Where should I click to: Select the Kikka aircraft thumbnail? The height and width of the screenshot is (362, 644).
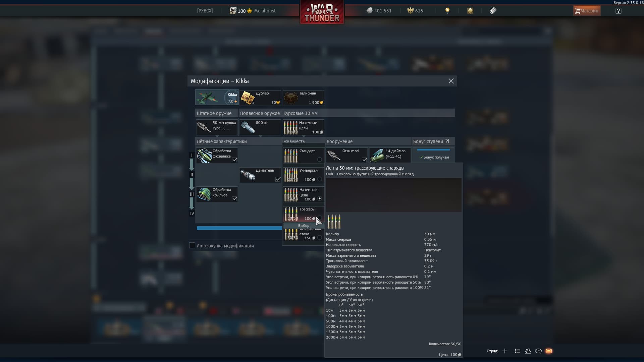coord(217,98)
